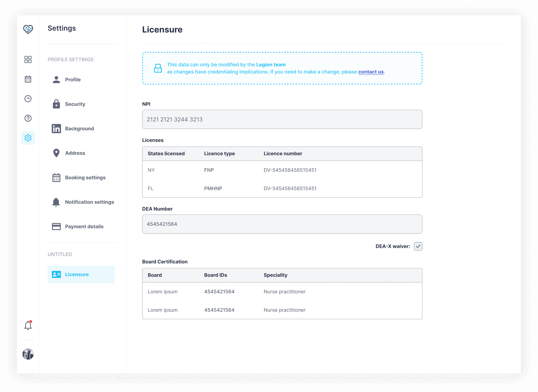Click the contact us link

point(371,72)
